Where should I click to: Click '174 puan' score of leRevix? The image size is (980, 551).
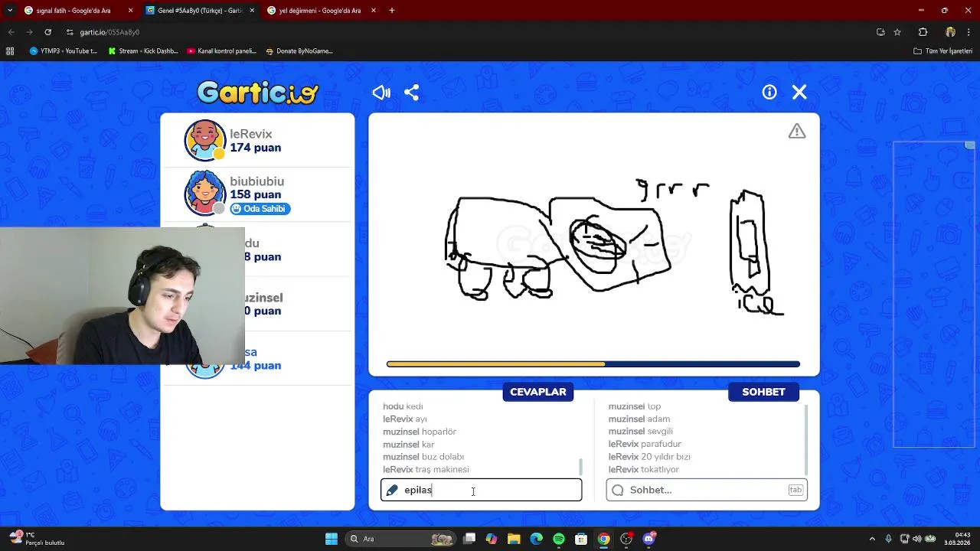255,148
